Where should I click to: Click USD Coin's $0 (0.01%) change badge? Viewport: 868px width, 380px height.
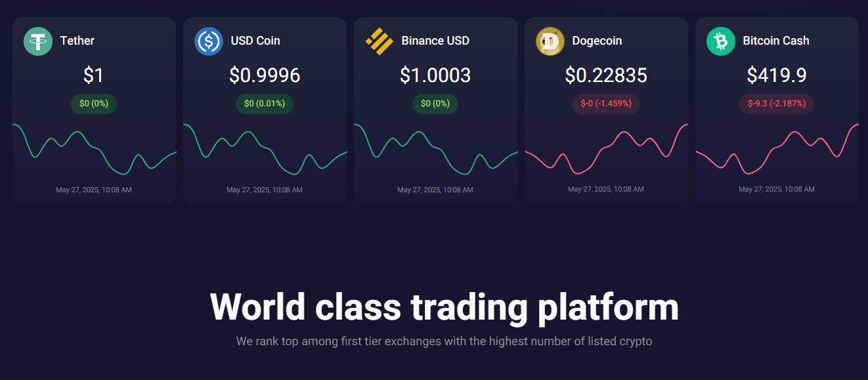pyautogui.click(x=265, y=104)
